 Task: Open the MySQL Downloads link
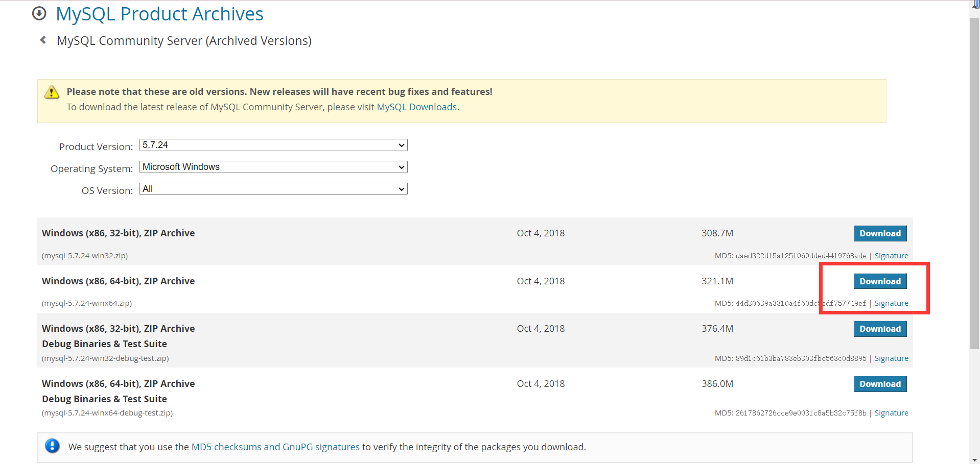pyautogui.click(x=417, y=107)
